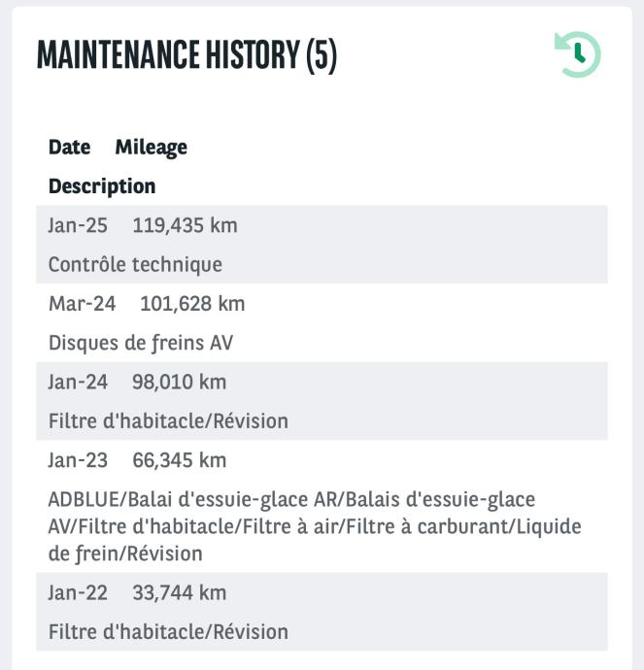This screenshot has width=644, height=670.
Task: Click Filtre d'habitacle/Révision under the Jan-22 record
Action: point(168,632)
